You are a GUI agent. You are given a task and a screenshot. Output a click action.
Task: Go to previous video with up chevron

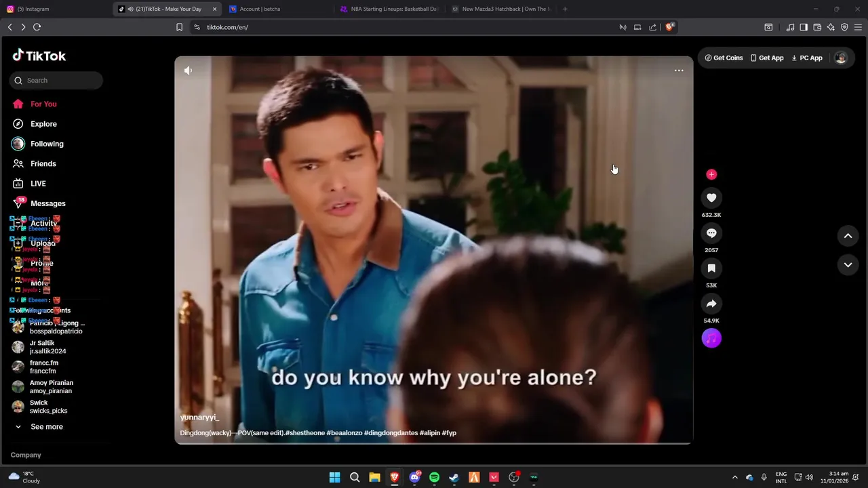(848, 236)
